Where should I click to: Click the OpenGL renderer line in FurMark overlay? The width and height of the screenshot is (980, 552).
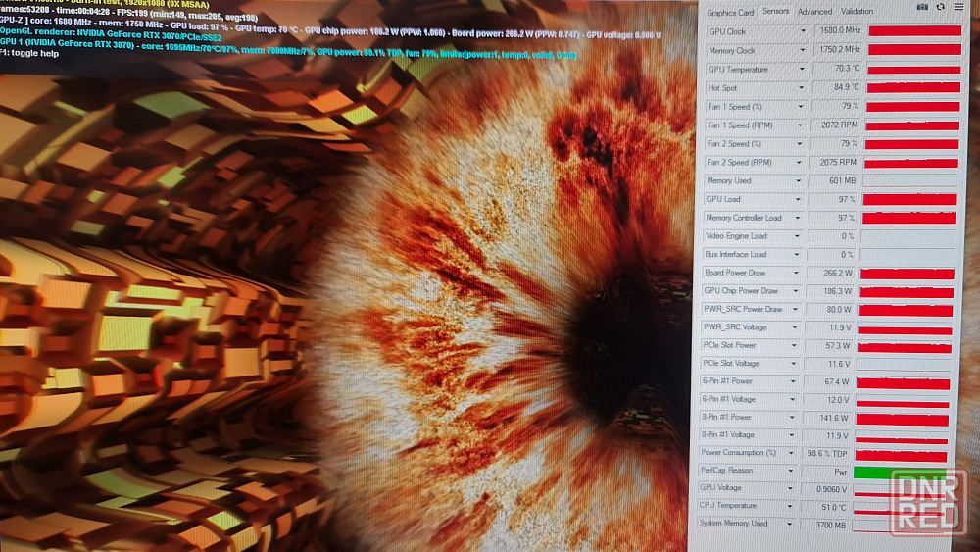pos(111,33)
